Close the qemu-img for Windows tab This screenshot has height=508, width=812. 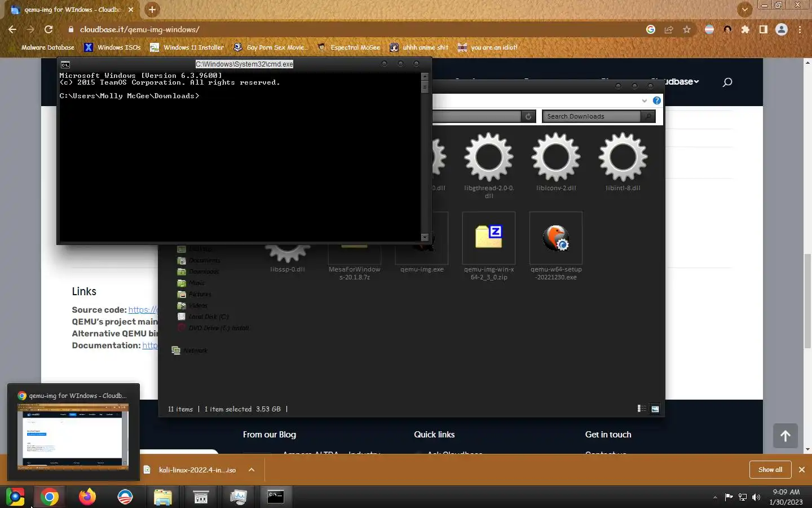click(x=131, y=10)
